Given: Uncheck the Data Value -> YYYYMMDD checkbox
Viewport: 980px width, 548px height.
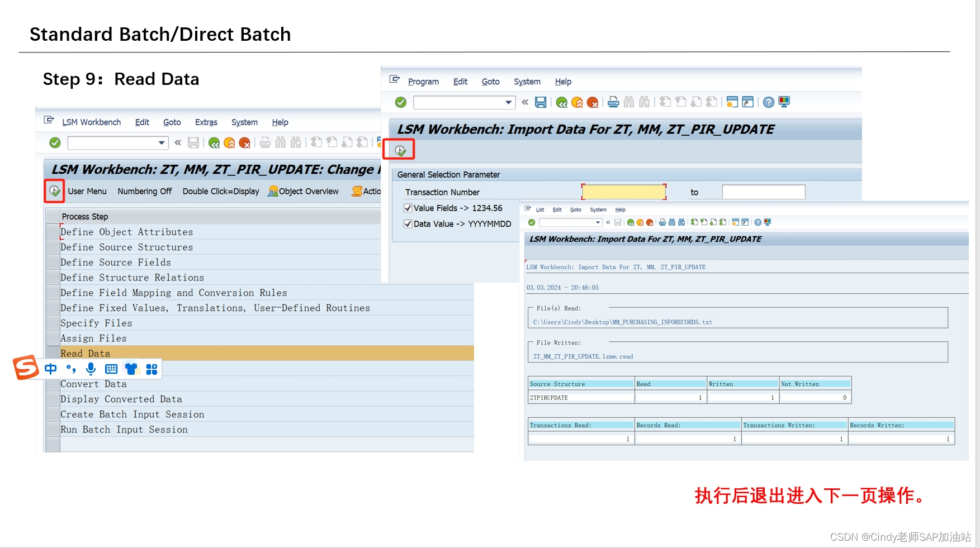Looking at the screenshot, I should pos(408,223).
